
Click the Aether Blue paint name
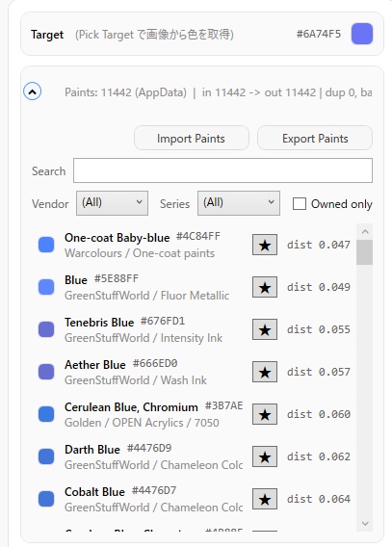point(95,365)
